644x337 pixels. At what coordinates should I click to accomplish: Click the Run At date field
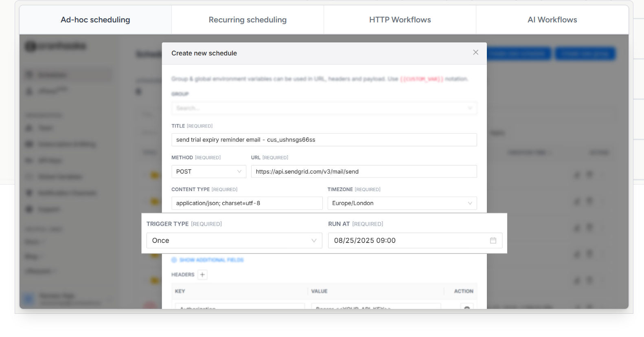pos(415,240)
